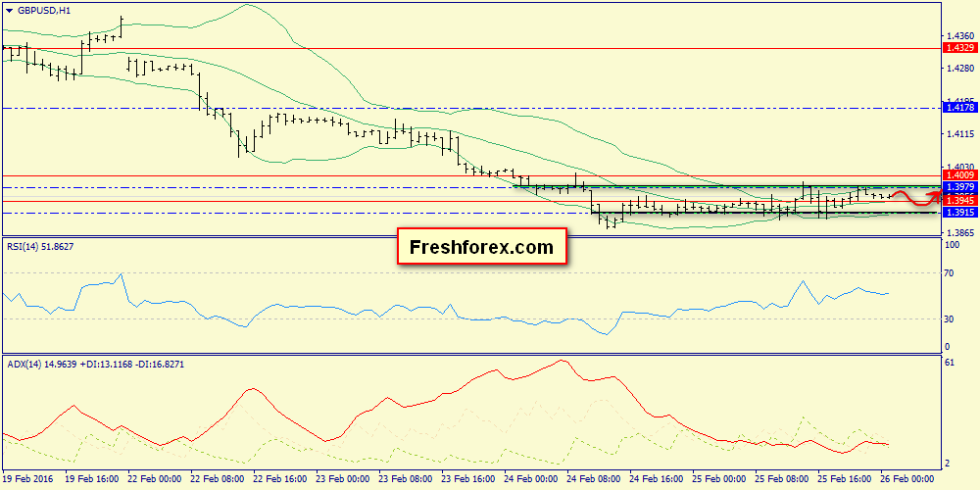
Task: Click the 22 Feb 16:00 time label
Action: (279, 479)
